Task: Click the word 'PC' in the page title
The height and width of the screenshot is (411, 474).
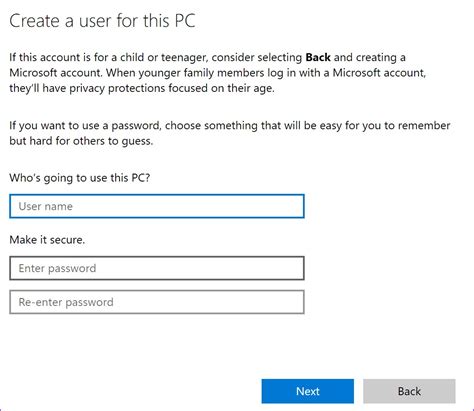Action: 185,21
